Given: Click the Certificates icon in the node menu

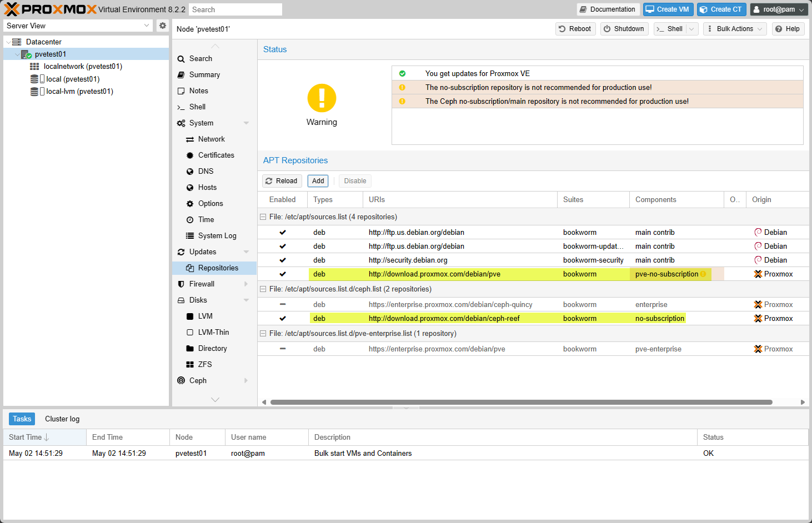Looking at the screenshot, I should tap(190, 155).
